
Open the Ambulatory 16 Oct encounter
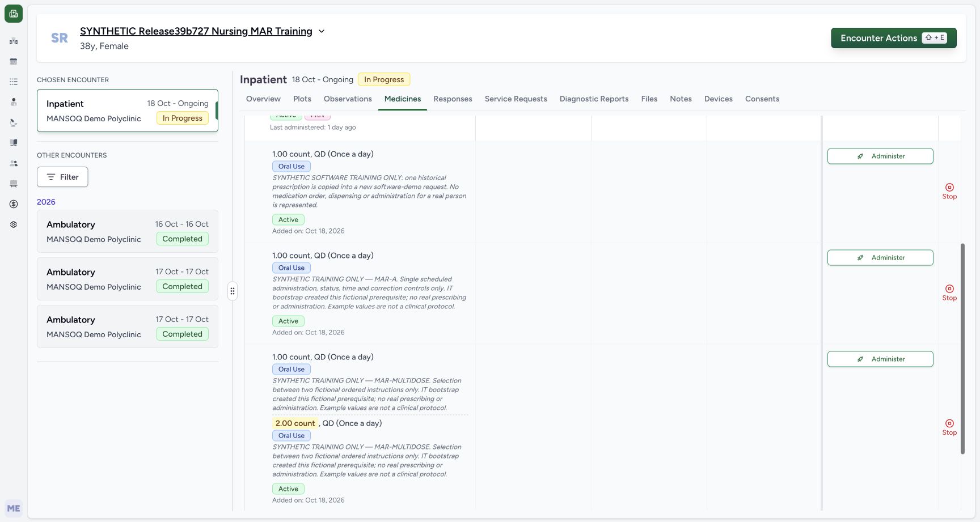pyautogui.click(x=128, y=231)
